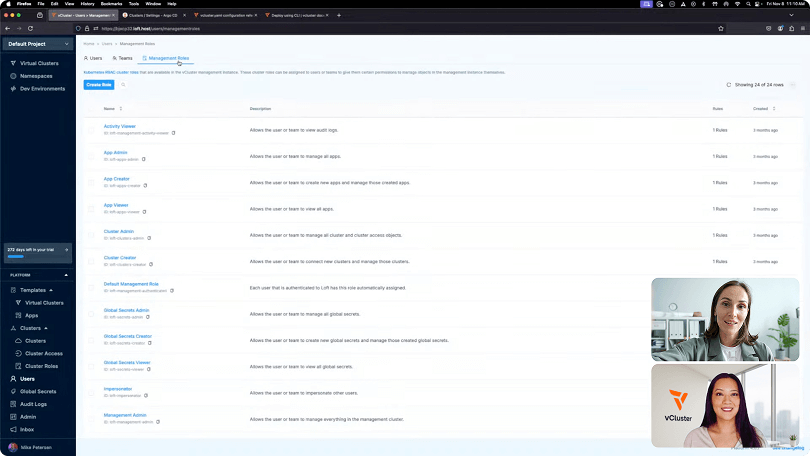The image size is (810, 456).
Task: Open a new browser tab with plus
Action: [339, 15]
